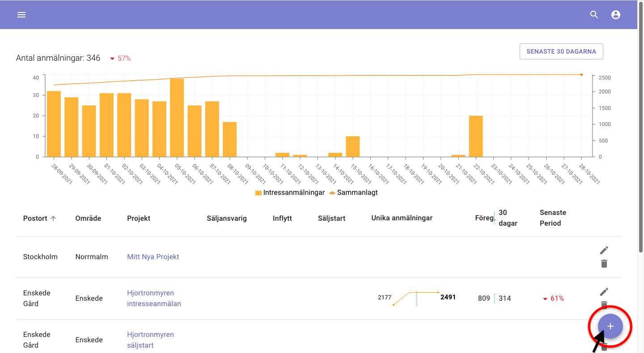Click the Postort sort arrow
The width and height of the screenshot is (644, 353).
(x=53, y=219)
